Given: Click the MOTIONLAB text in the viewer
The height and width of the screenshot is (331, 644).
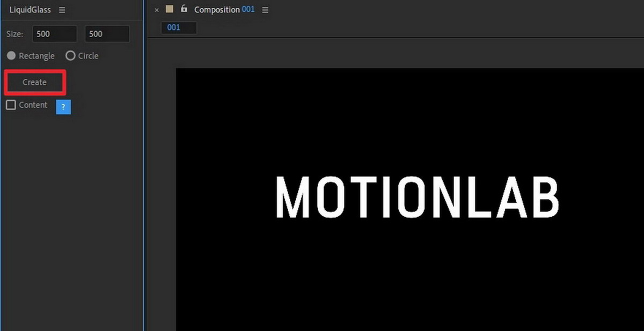Looking at the screenshot, I should point(418,197).
